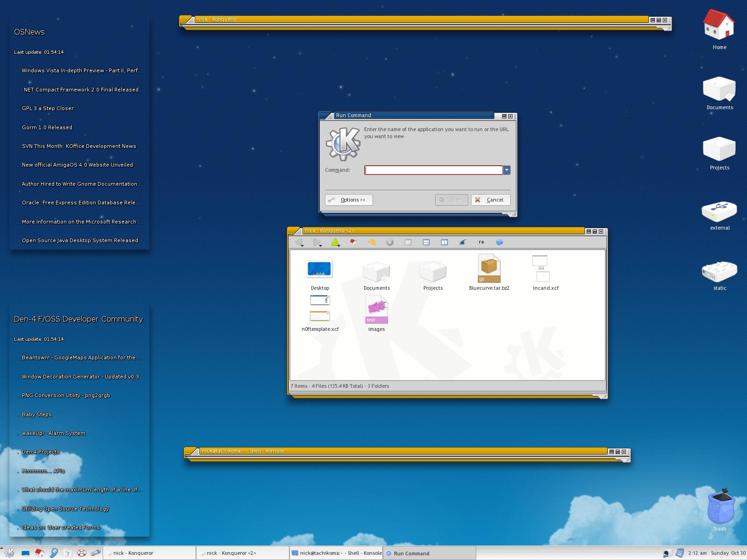Open the static drive desktop icon
747x560 pixels.
pyautogui.click(x=719, y=276)
